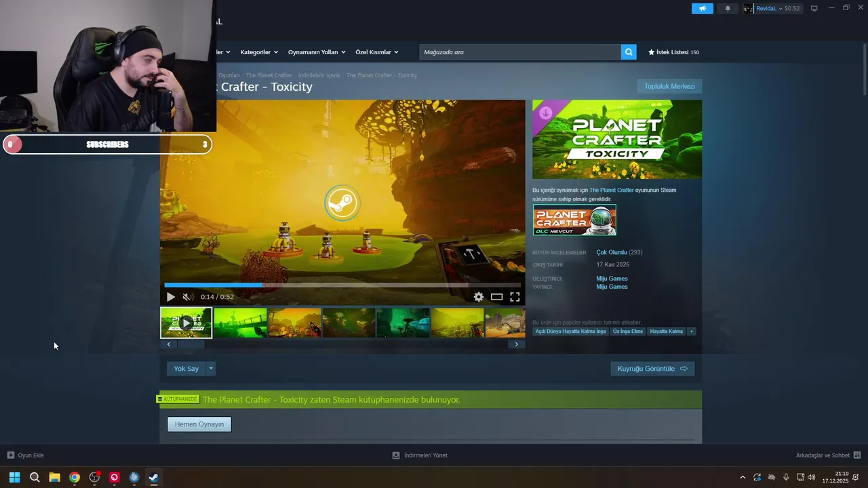The height and width of the screenshot is (488, 868).
Task: Open the Steam notifications bell
Action: point(728,8)
